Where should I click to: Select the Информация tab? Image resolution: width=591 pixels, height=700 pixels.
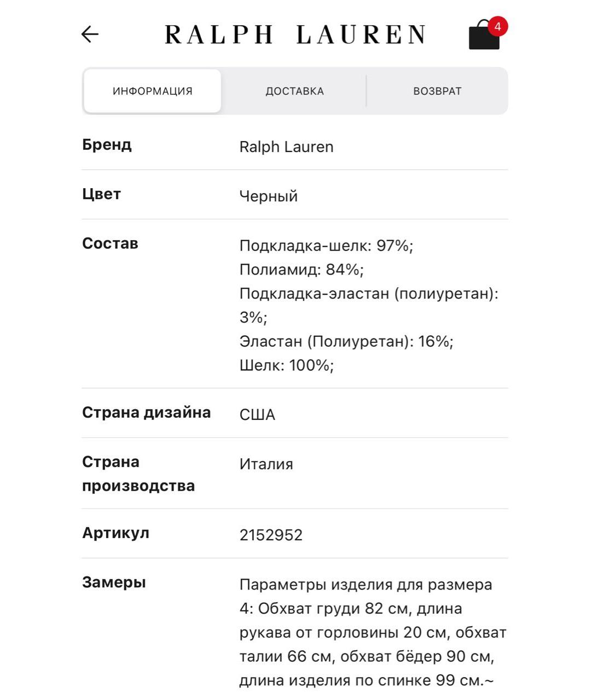tap(152, 91)
